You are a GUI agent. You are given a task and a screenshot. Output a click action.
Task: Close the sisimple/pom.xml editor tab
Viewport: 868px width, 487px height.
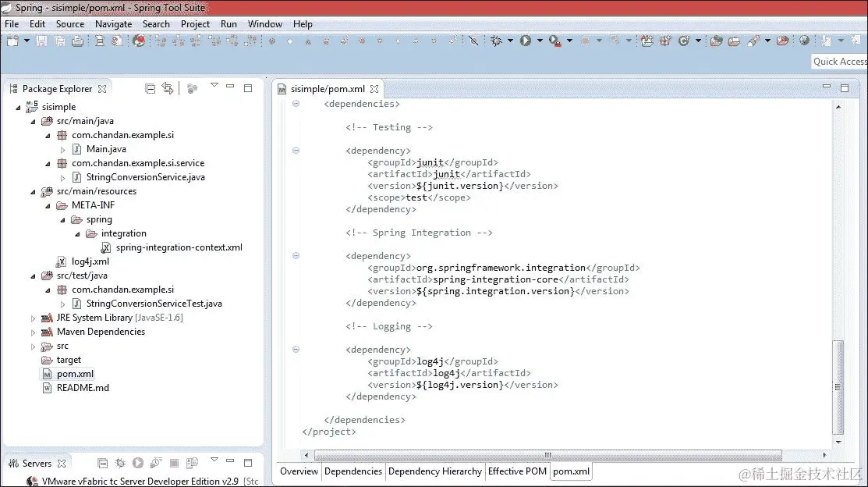[x=374, y=89]
